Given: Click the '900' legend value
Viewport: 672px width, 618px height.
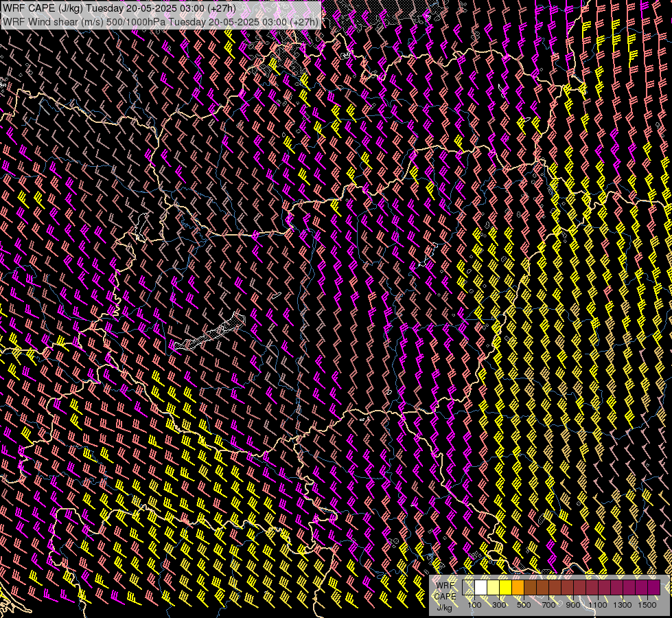Looking at the screenshot, I should [x=573, y=605].
